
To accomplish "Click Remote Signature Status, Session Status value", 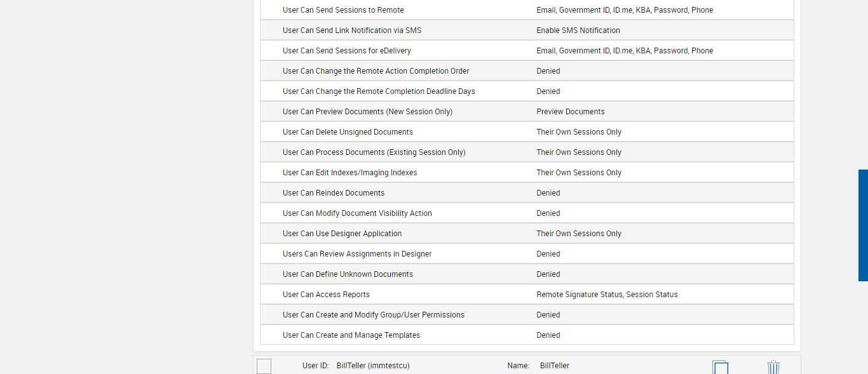I will (607, 295).
